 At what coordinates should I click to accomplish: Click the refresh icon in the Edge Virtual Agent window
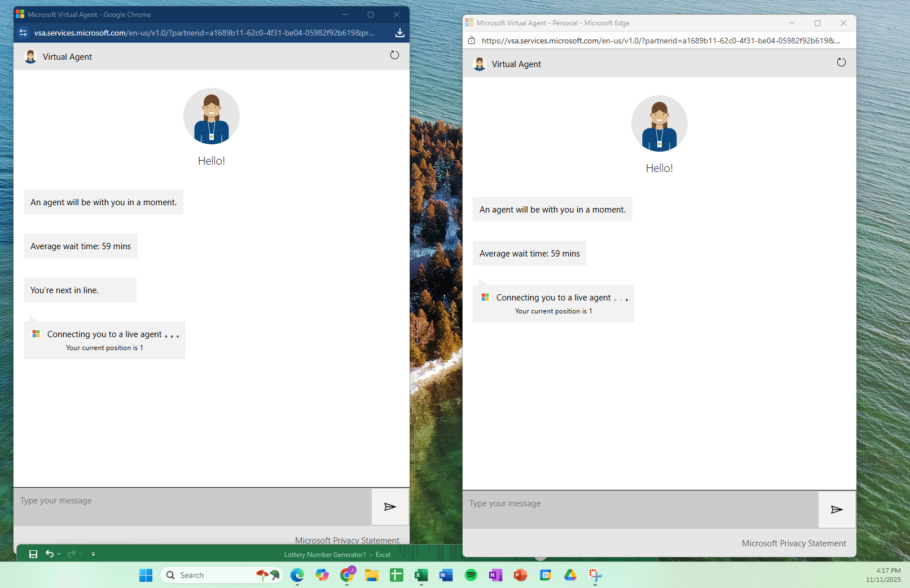click(841, 63)
